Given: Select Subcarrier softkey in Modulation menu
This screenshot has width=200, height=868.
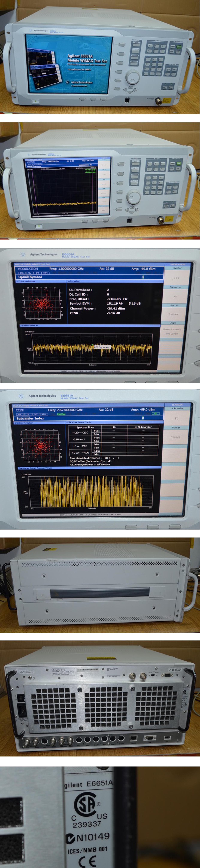Looking at the screenshot, I should click(x=175, y=293).
